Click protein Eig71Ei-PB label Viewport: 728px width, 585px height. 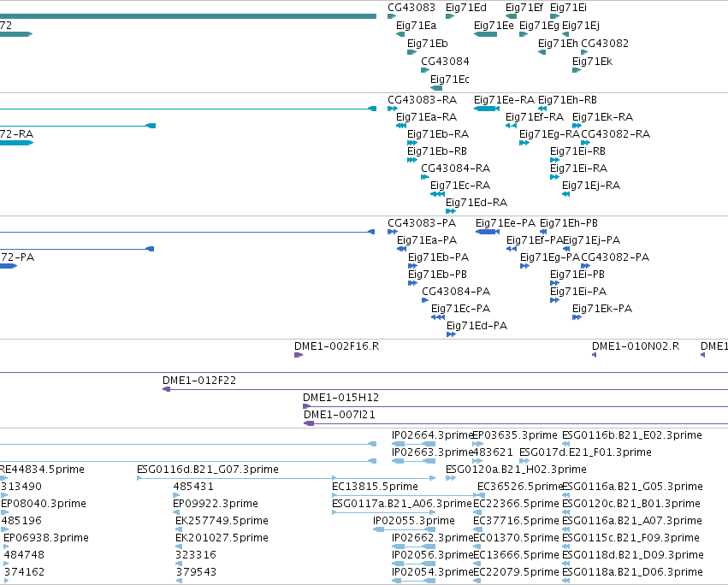pos(577,275)
